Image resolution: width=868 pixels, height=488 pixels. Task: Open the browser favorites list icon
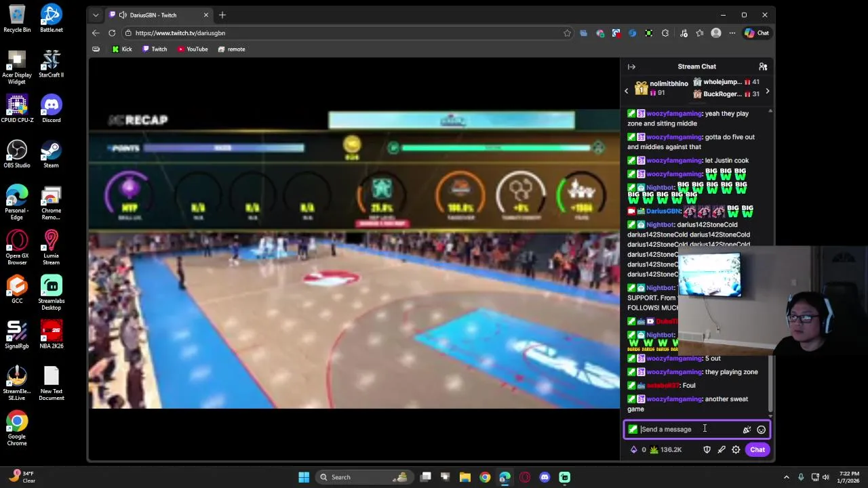coord(700,33)
